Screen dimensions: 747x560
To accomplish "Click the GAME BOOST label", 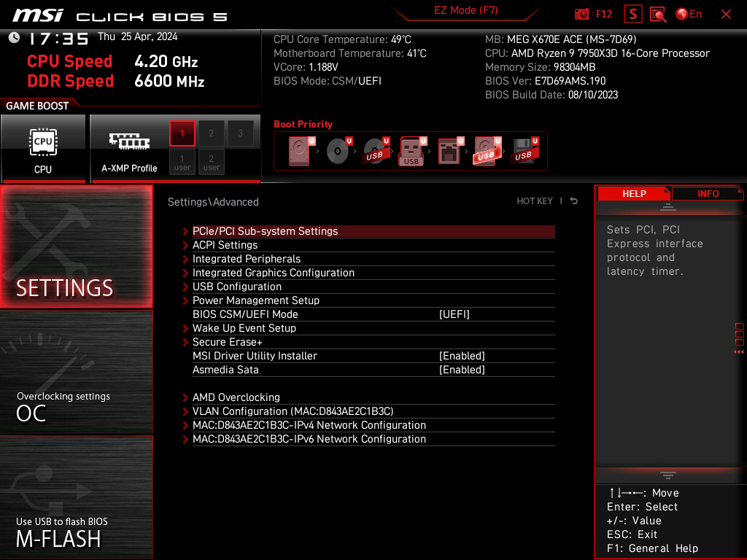I will click(x=37, y=106).
